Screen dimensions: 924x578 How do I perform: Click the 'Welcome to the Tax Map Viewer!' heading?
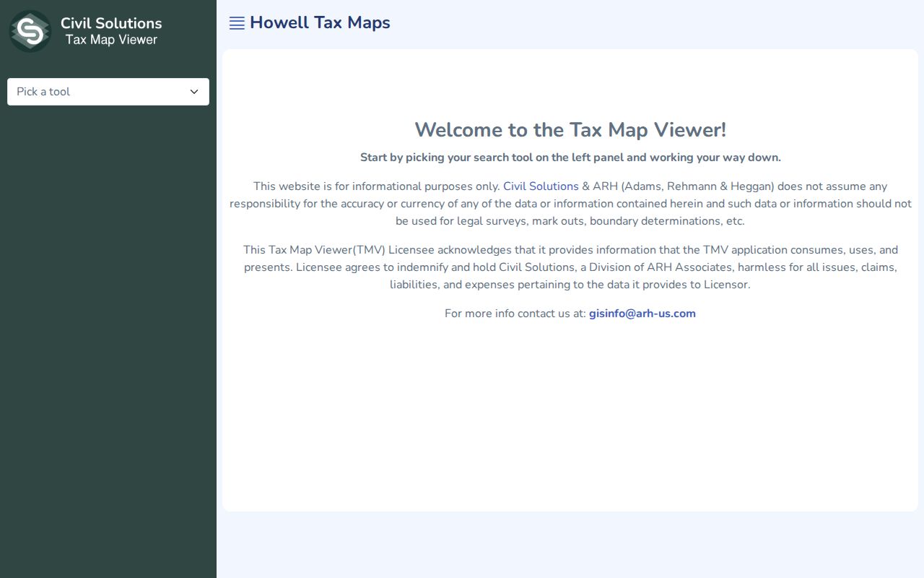point(570,130)
